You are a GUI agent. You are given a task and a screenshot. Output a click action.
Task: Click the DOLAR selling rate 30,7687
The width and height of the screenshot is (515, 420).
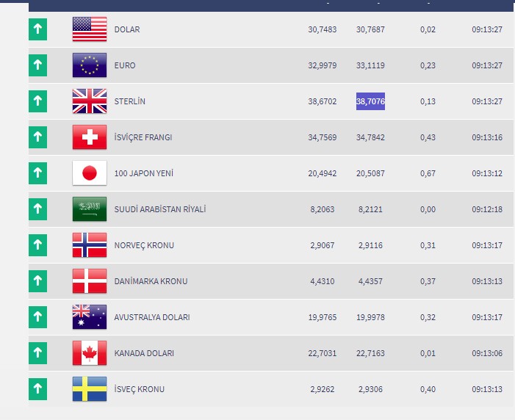[x=370, y=29]
